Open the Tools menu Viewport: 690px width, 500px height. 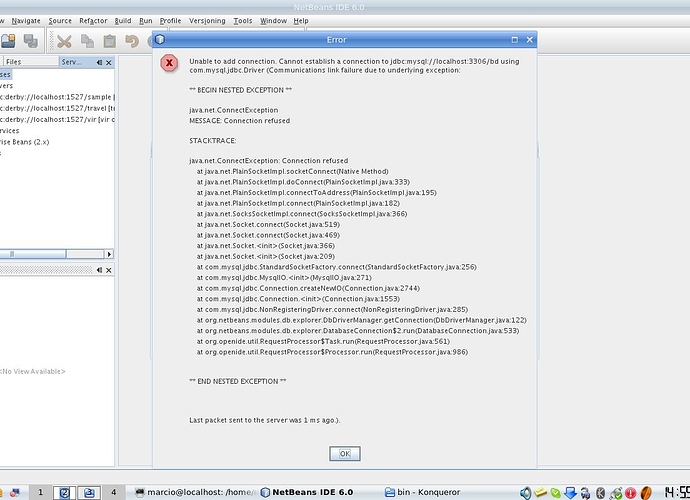click(x=243, y=21)
